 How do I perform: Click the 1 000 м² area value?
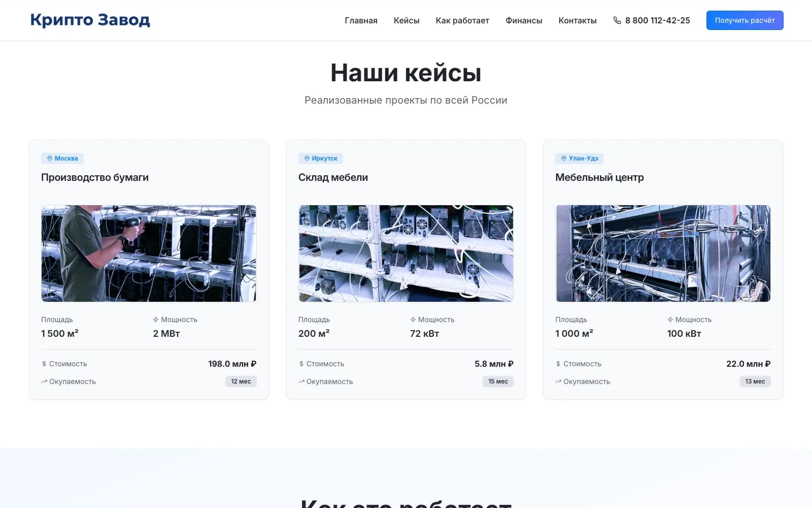click(x=574, y=334)
